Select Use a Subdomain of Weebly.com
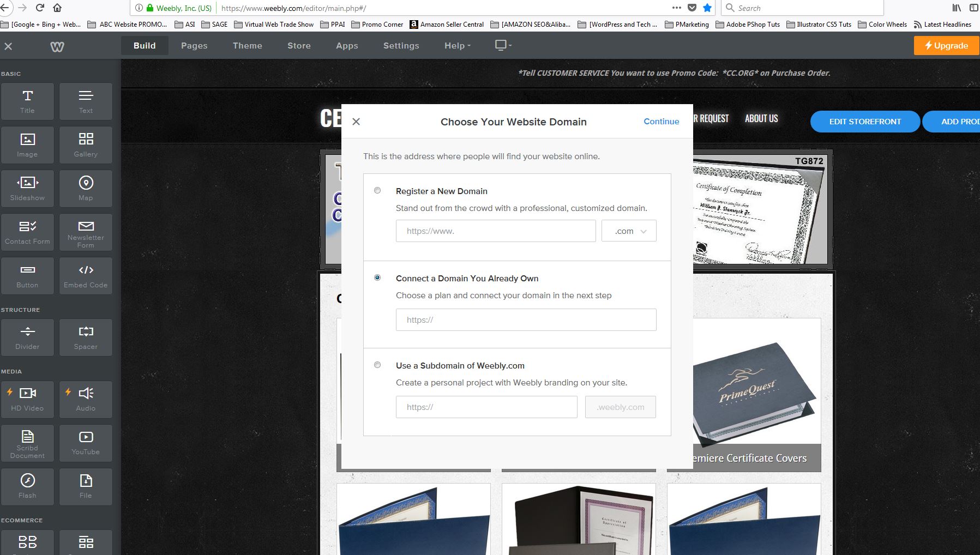 click(x=377, y=365)
